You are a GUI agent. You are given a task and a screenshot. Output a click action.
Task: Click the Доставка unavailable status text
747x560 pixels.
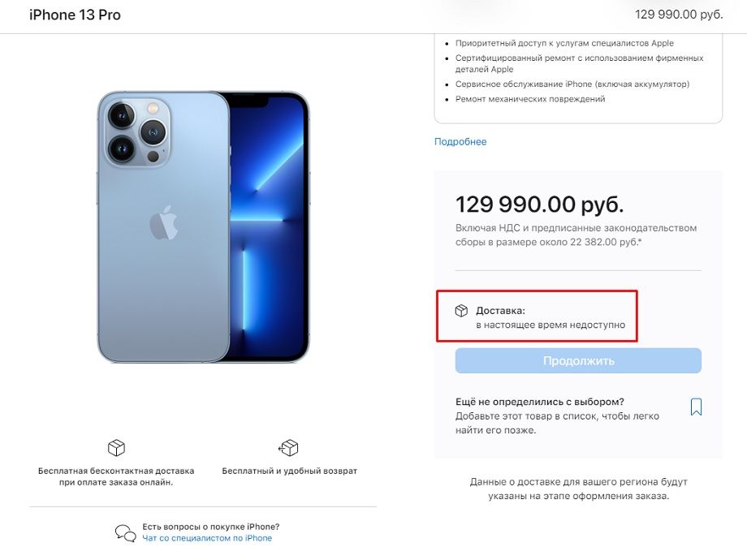click(x=551, y=325)
